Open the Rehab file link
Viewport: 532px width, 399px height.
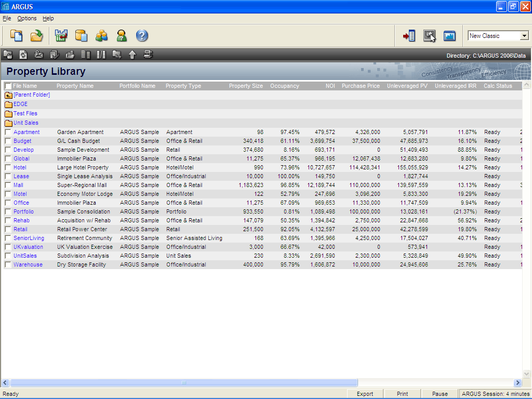coord(21,220)
